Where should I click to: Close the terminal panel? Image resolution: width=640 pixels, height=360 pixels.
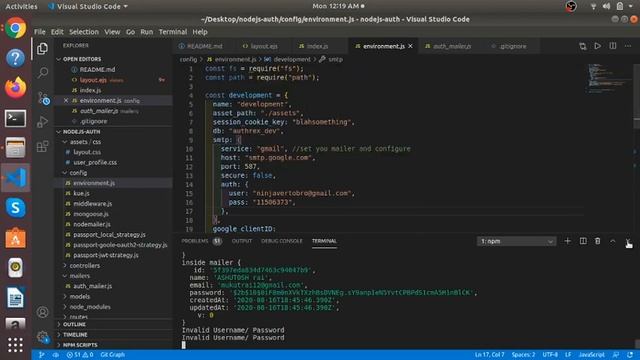628,241
